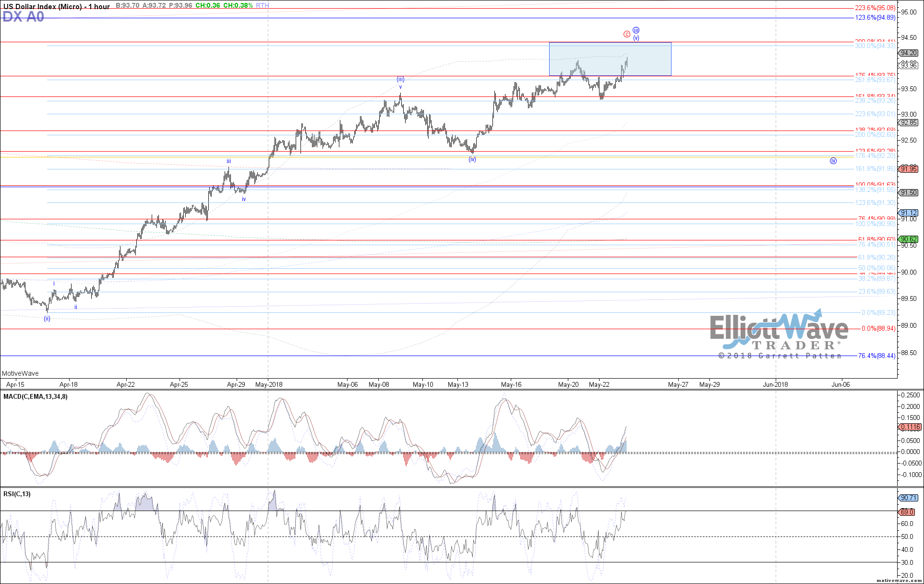
Task: Select the 76.4%(88.44) Fibonacci label
Action: point(876,356)
